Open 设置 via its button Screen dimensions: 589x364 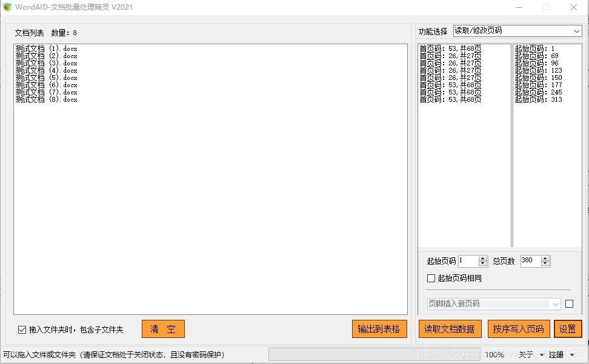pyautogui.click(x=568, y=329)
